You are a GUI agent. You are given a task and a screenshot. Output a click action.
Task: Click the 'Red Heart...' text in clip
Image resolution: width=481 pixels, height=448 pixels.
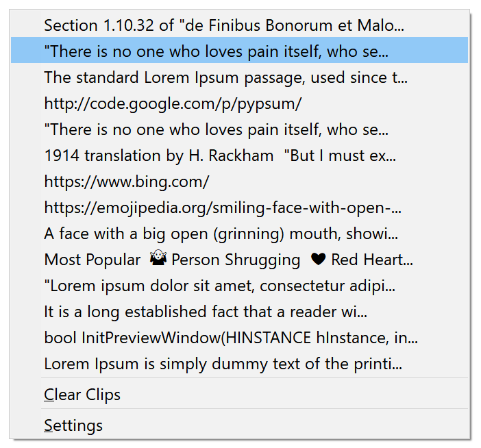(372, 260)
